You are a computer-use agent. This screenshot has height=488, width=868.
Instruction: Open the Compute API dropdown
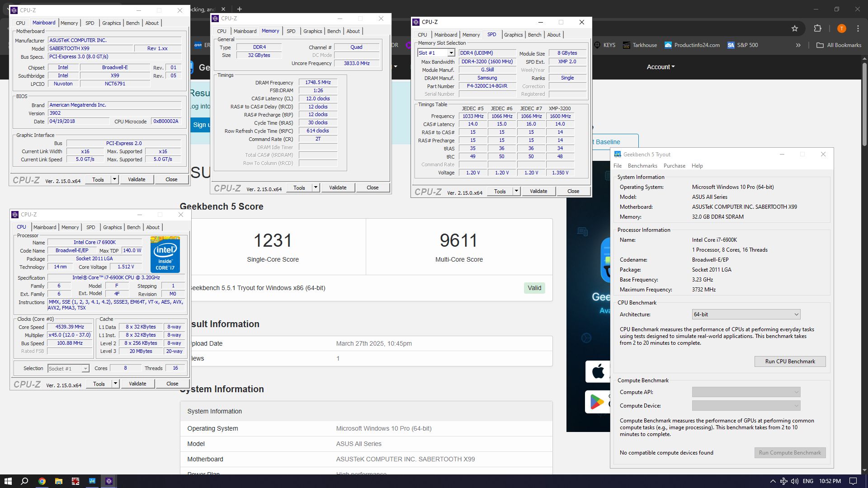click(746, 392)
